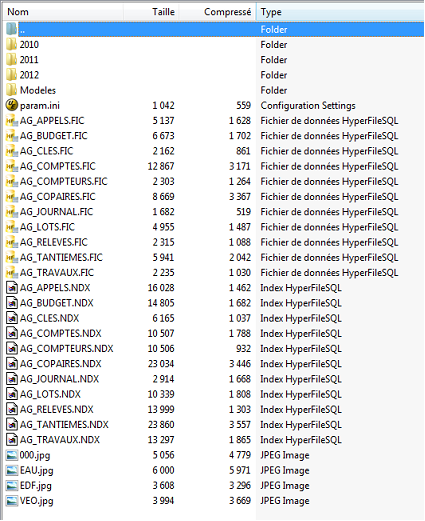
Task: Sort list by Nom column header
Action: tap(63, 12)
